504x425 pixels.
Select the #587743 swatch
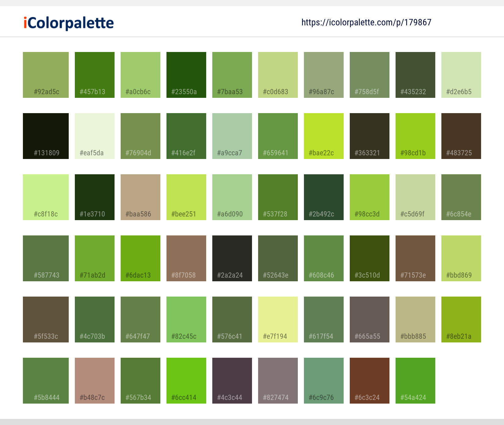coord(46,258)
